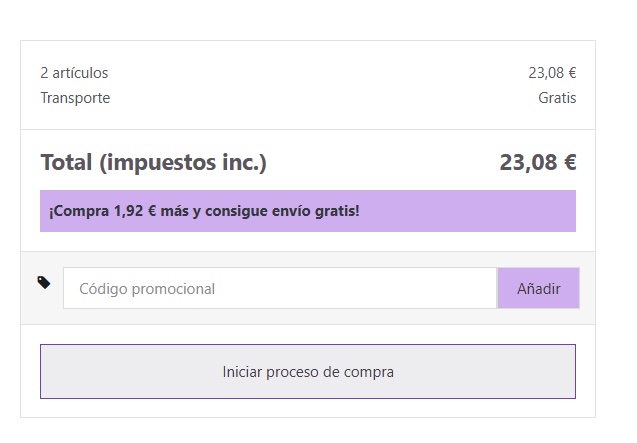Image resolution: width=637 pixels, height=443 pixels.
Task: Click the bold total amount 23,08 €
Action: tap(538, 162)
